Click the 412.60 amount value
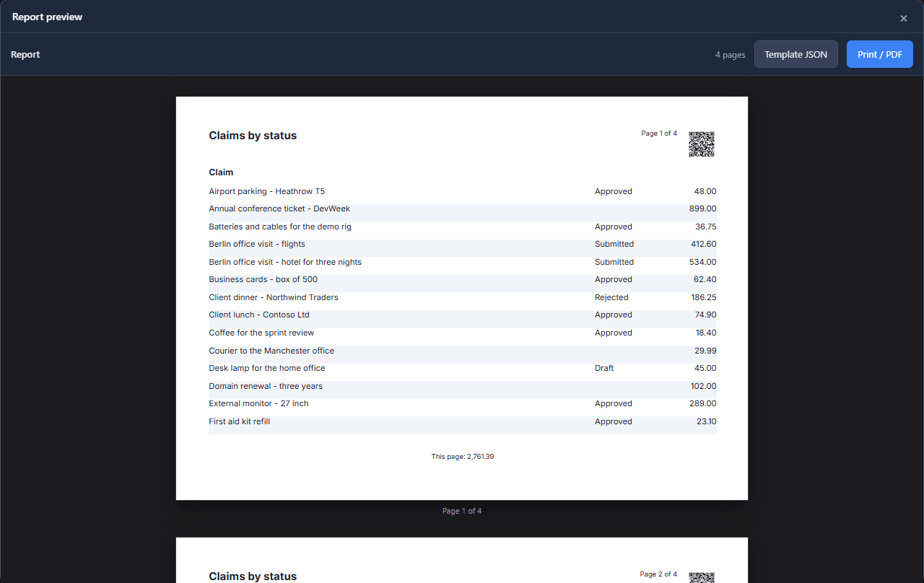924x583 pixels. [704, 244]
